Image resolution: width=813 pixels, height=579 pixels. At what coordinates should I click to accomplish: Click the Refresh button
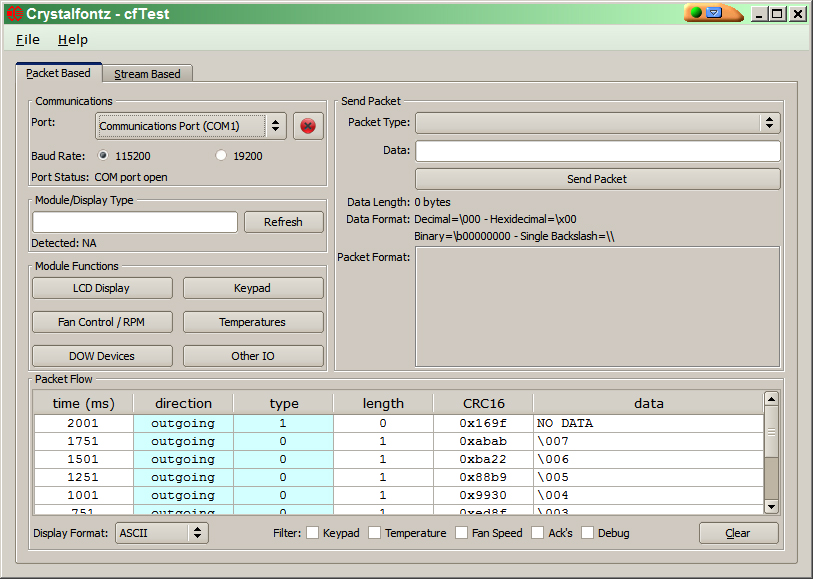pos(284,222)
